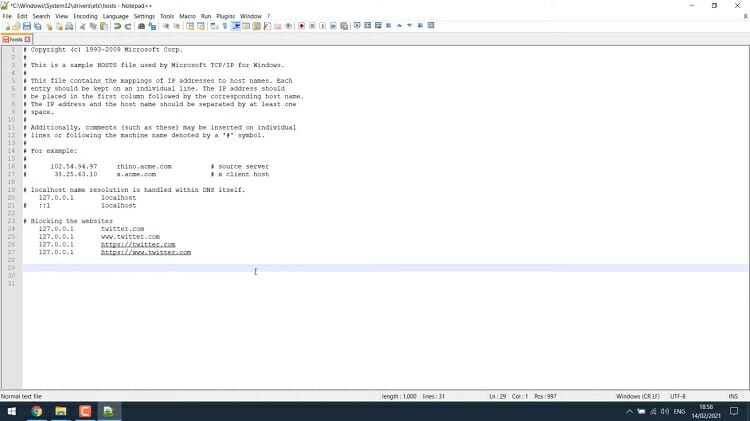Toggle show all characters pilcrow icon

coord(225,26)
